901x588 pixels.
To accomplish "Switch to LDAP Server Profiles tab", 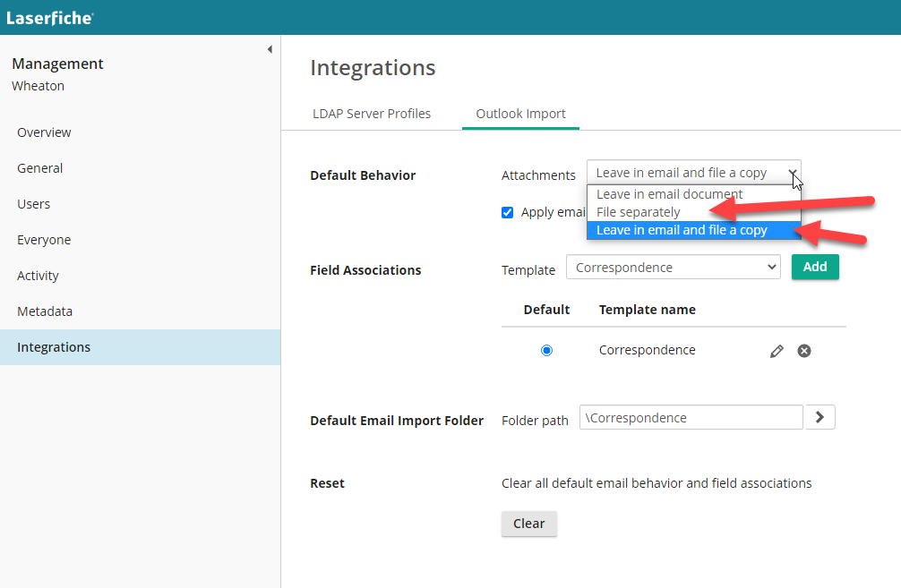I will tap(372, 114).
